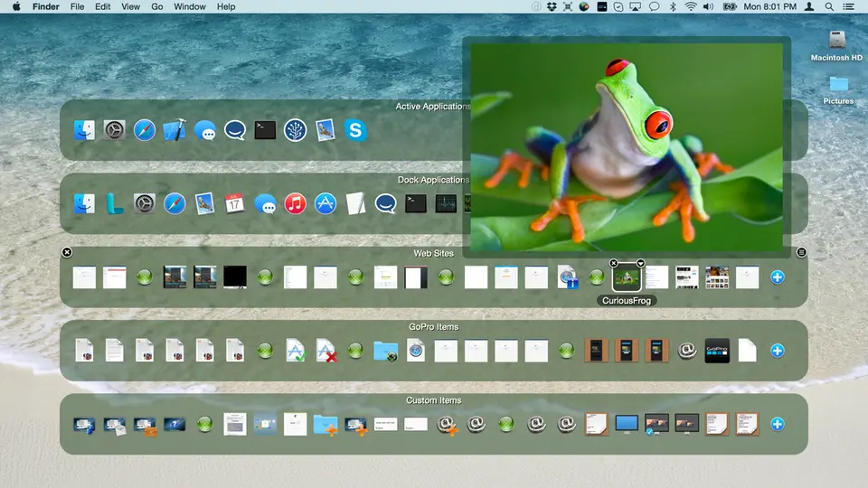
Task: Expand the CuriousFrog item dropdown arrow
Action: point(641,263)
